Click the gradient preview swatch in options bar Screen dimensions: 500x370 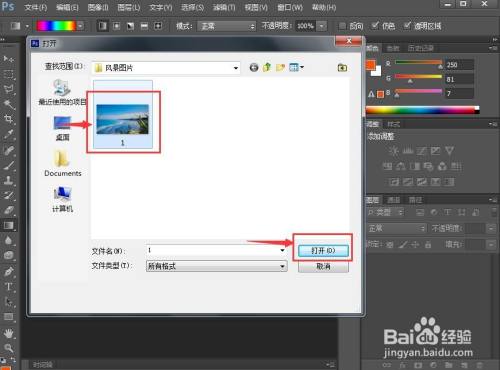56,26
